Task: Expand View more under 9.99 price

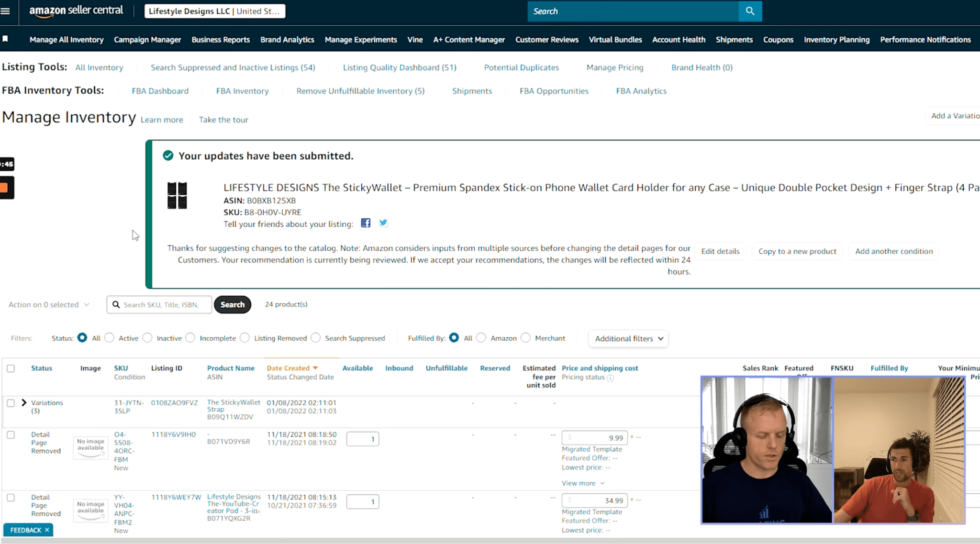Action: coord(583,483)
